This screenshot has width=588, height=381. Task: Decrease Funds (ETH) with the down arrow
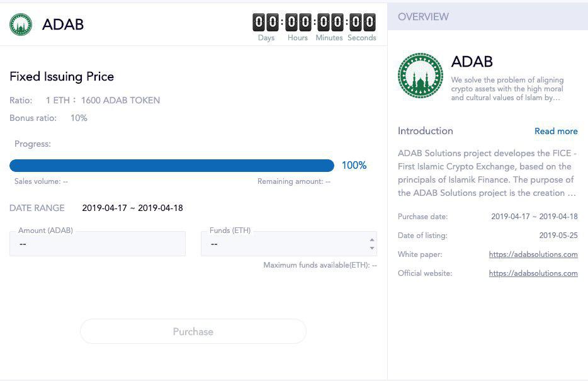[371, 248]
